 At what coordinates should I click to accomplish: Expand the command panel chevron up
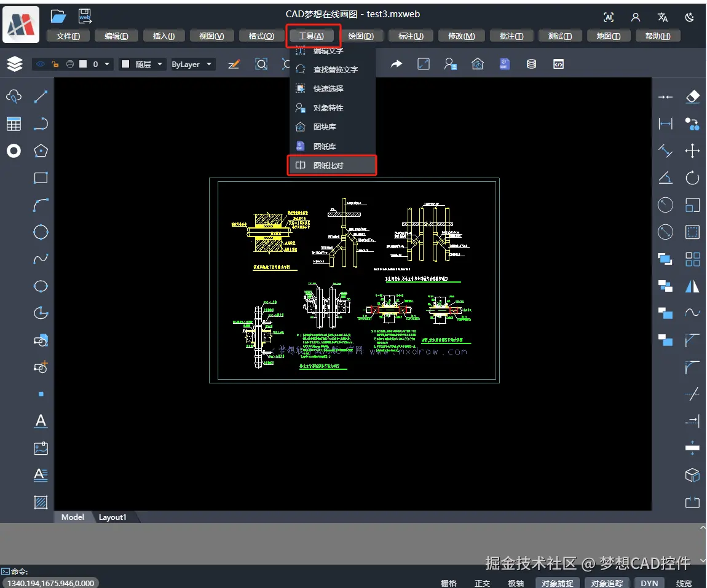point(703,528)
